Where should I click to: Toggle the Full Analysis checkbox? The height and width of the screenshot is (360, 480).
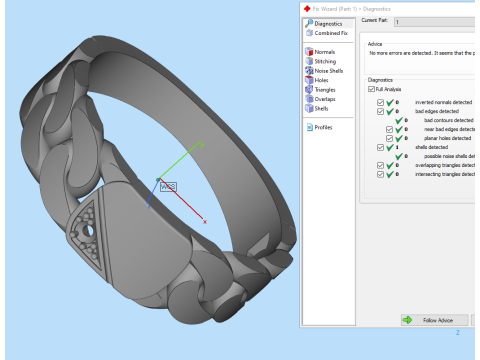click(x=371, y=89)
